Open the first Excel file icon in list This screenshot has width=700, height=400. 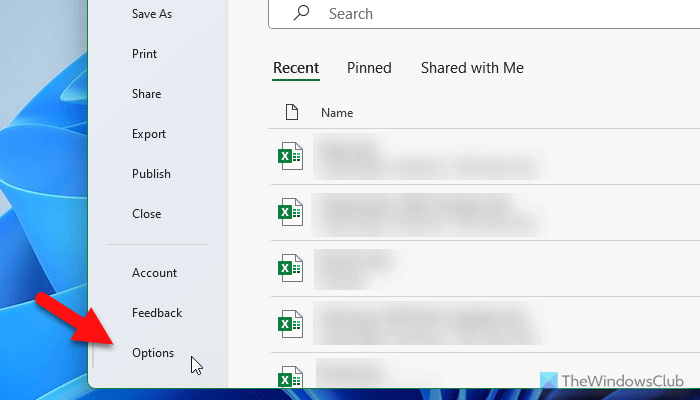tap(290, 157)
